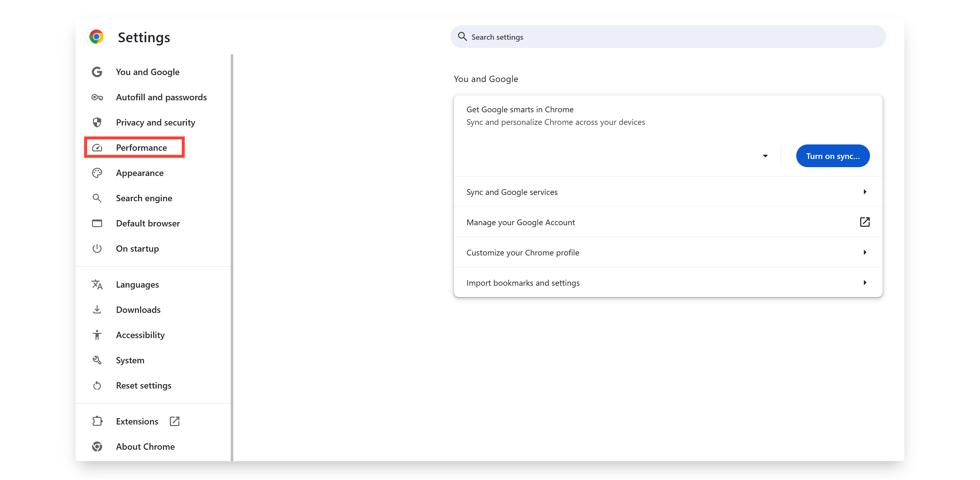This screenshot has height=480, width=980.
Task: Click the speedometer icon for Performance
Action: coord(97,148)
